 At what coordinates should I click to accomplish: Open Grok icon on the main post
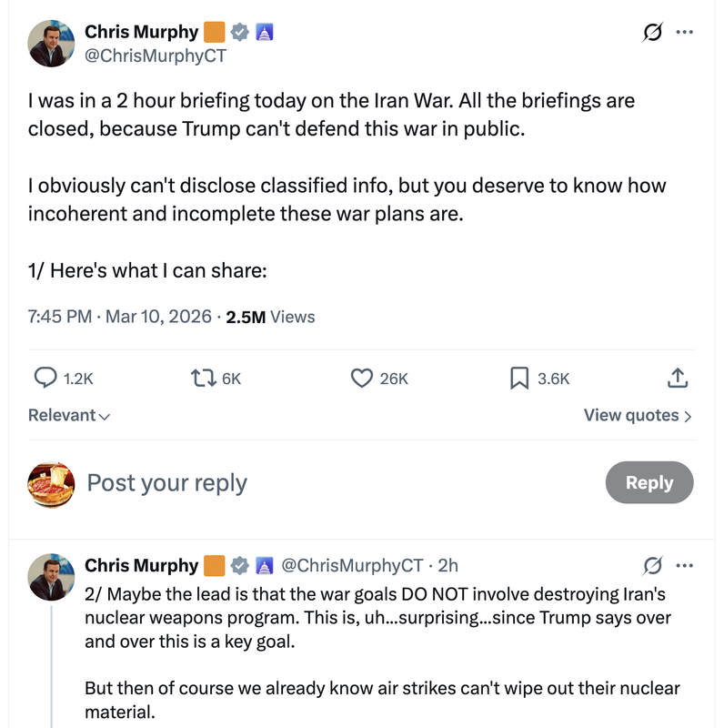[x=652, y=33]
